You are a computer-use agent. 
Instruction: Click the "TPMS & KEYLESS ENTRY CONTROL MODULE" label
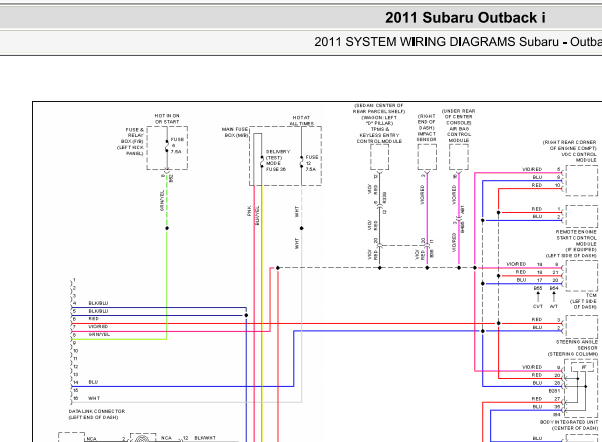pos(379,135)
